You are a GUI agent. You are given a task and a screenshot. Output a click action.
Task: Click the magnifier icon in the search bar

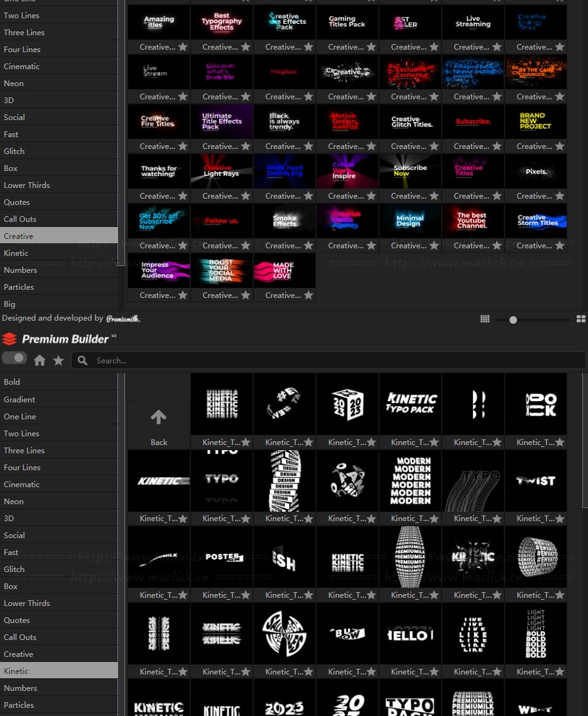(x=82, y=360)
